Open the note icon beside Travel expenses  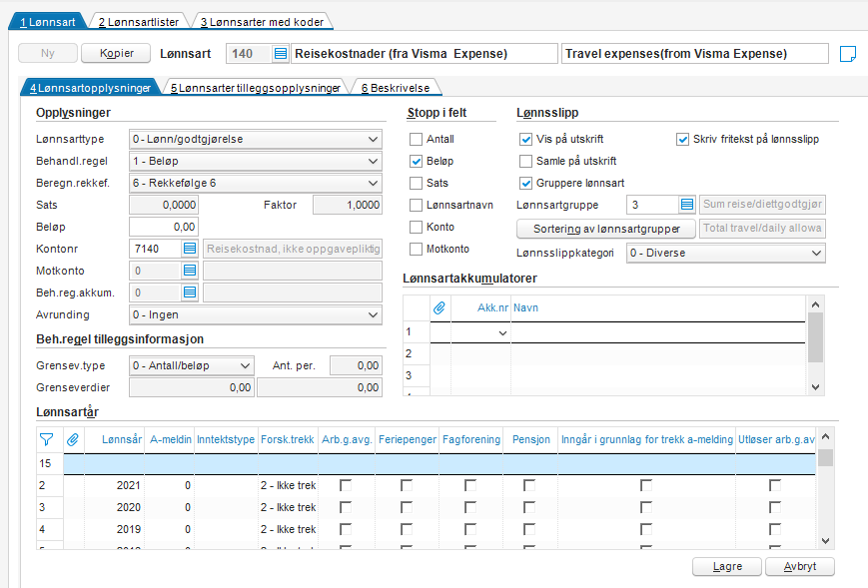[847, 54]
